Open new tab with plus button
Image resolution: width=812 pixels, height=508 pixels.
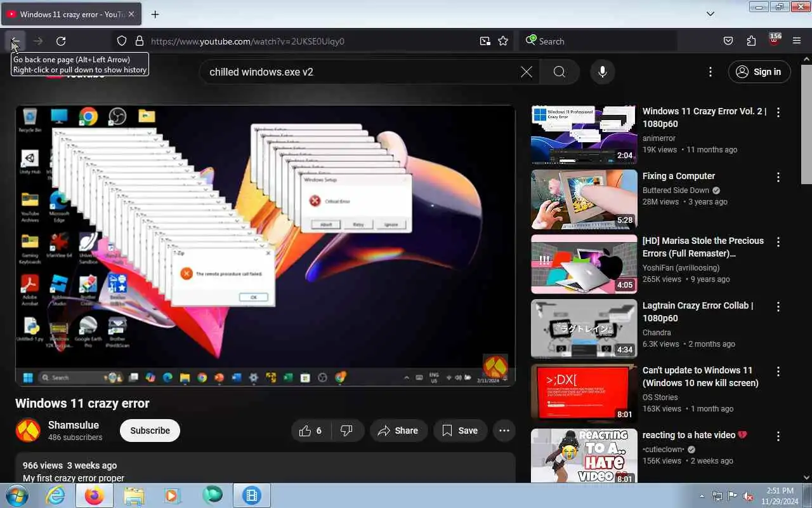point(155,14)
